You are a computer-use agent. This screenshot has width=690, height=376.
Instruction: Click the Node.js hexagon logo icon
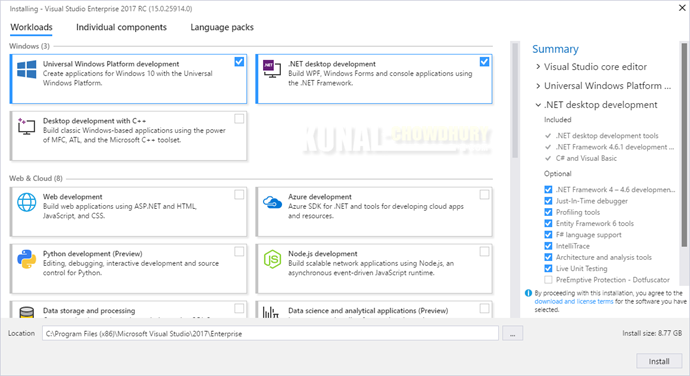(x=272, y=259)
